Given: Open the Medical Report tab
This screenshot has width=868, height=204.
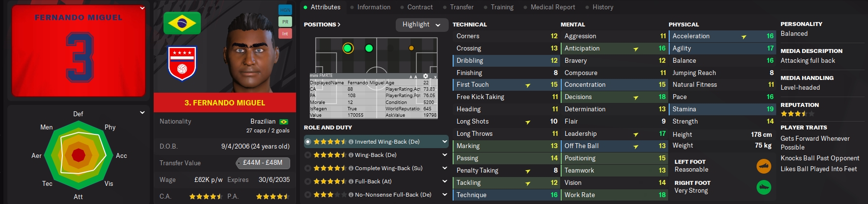Looking at the screenshot, I should pyautogui.click(x=552, y=7).
